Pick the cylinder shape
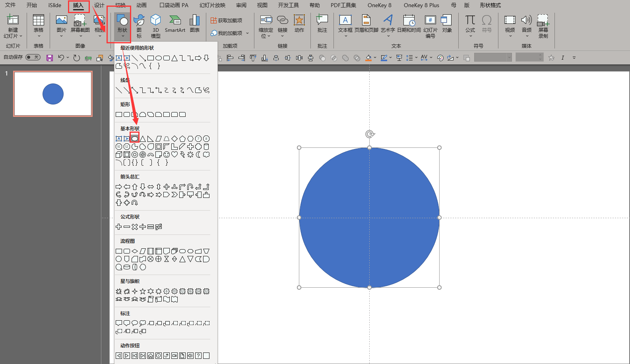The width and height of the screenshot is (630, 364). (206, 147)
